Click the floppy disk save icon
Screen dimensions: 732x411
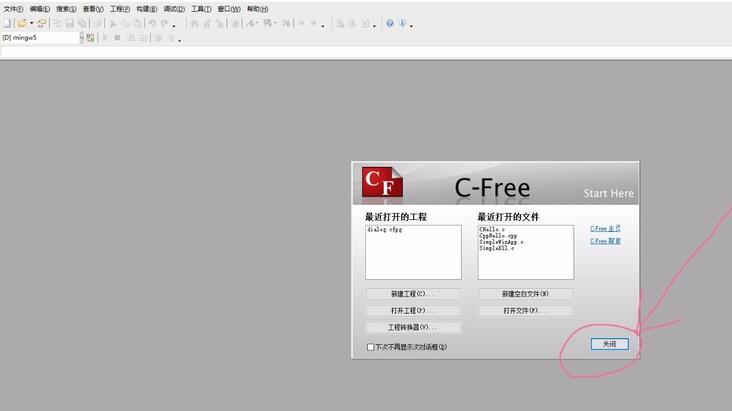pos(69,23)
